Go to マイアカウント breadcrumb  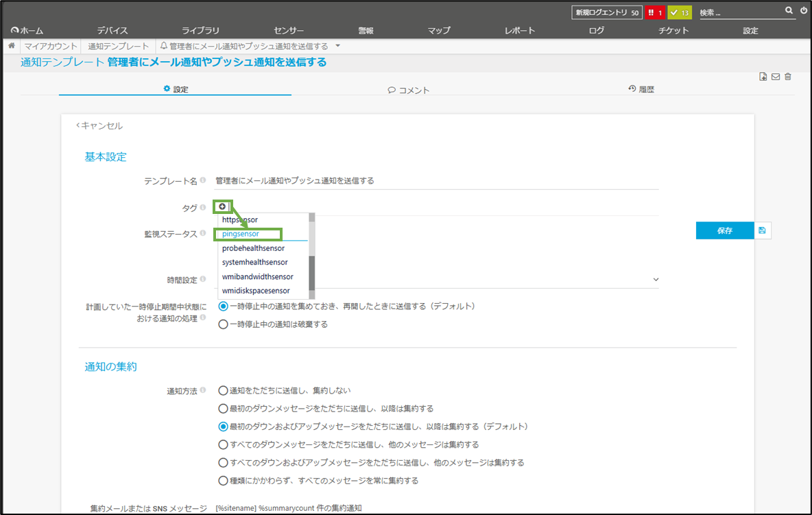pyautogui.click(x=51, y=46)
